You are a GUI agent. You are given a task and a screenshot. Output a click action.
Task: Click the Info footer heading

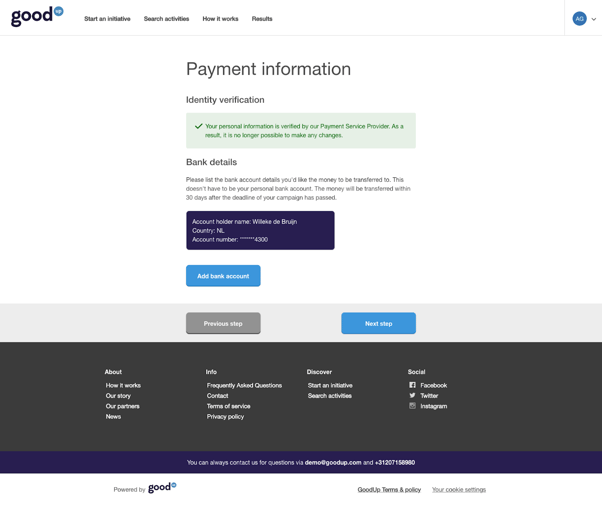[x=211, y=372]
